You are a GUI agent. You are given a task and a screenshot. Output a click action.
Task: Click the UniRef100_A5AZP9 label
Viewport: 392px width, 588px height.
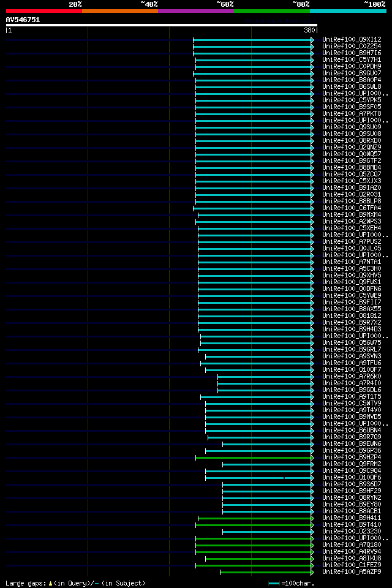pos(352,573)
